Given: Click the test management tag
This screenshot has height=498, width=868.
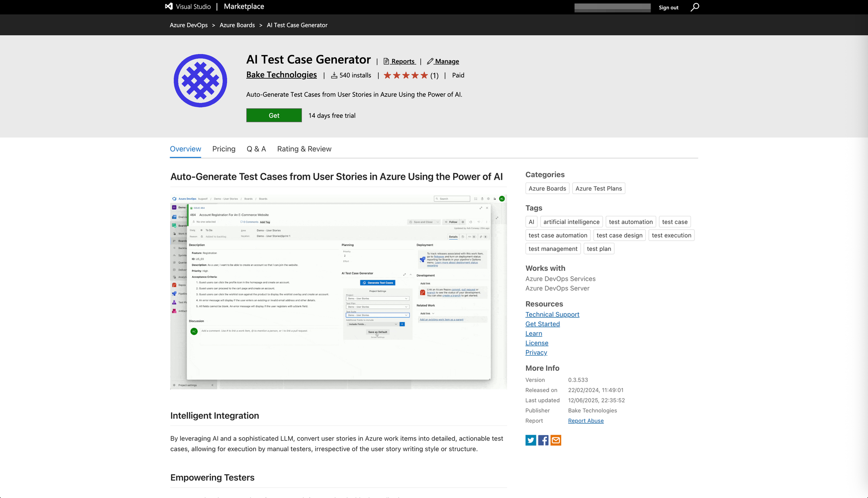Looking at the screenshot, I should click(x=553, y=249).
